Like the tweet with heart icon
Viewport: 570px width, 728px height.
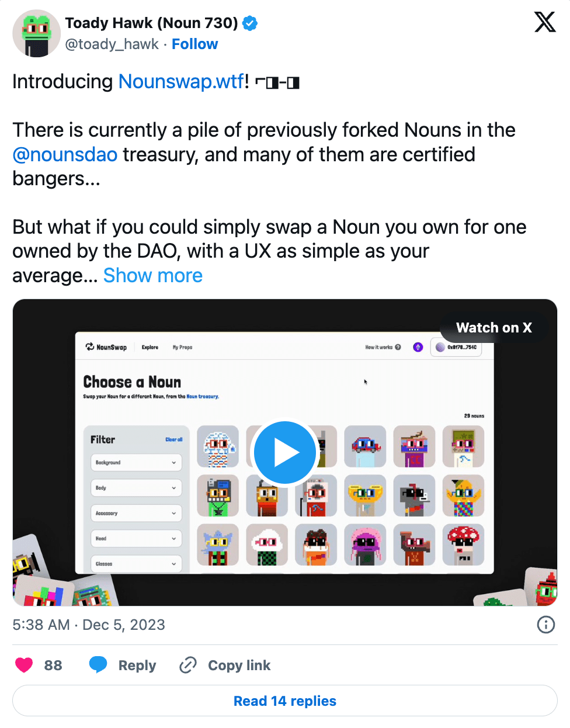24,665
